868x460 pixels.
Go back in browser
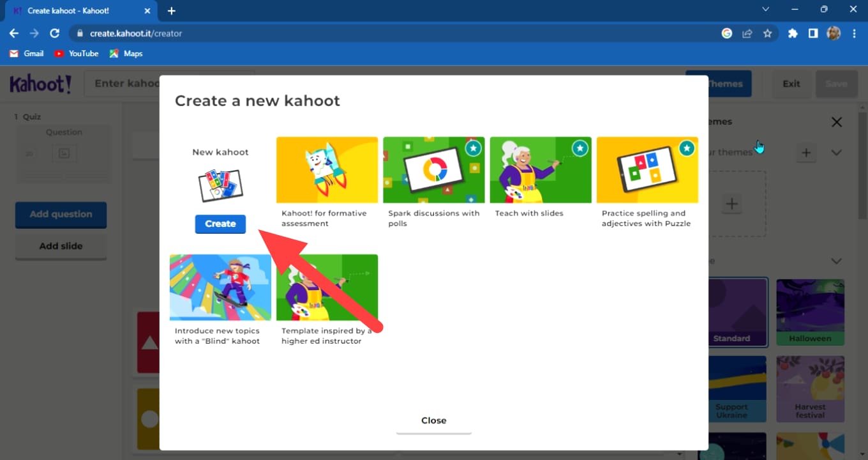14,33
